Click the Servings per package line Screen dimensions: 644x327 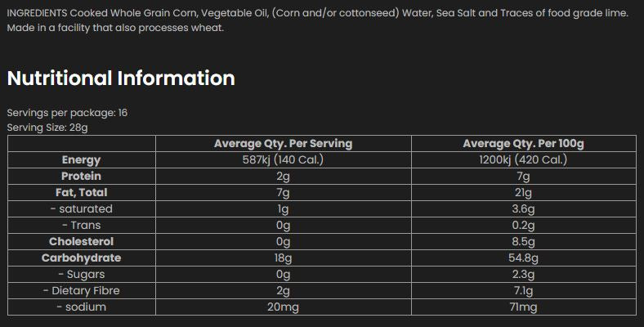(67, 113)
